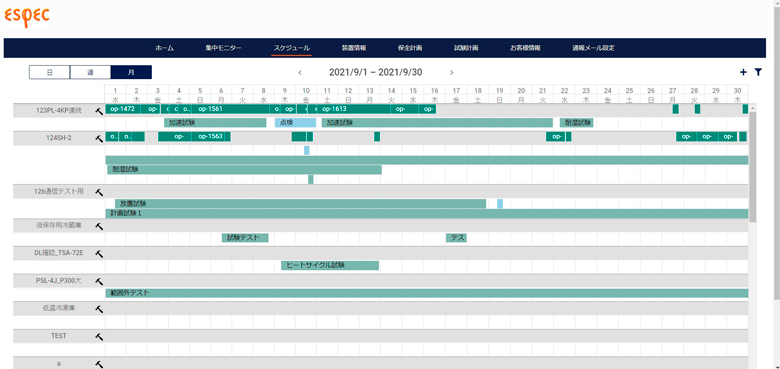780x369 pixels.
Task: Click the plus icon to add schedule
Action: pyautogui.click(x=743, y=72)
